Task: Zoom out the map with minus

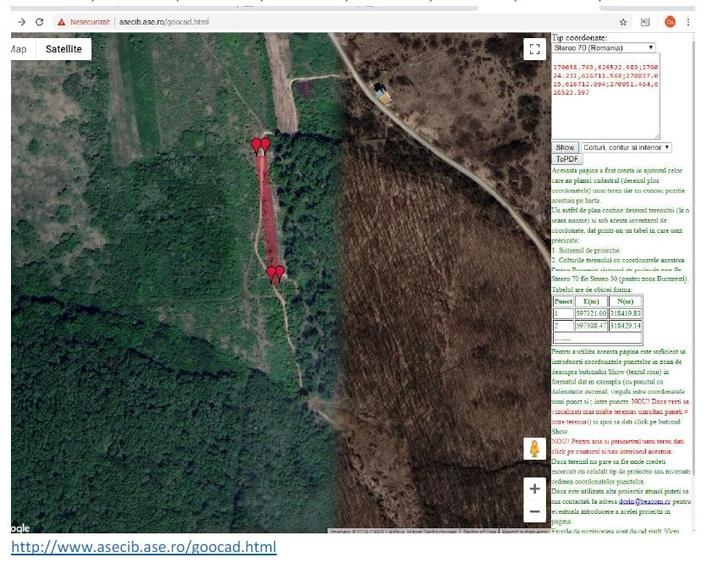Action: [x=535, y=511]
